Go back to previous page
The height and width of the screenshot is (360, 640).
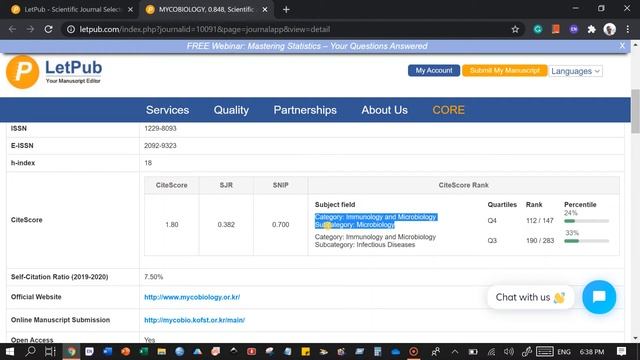pyautogui.click(x=12, y=29)
